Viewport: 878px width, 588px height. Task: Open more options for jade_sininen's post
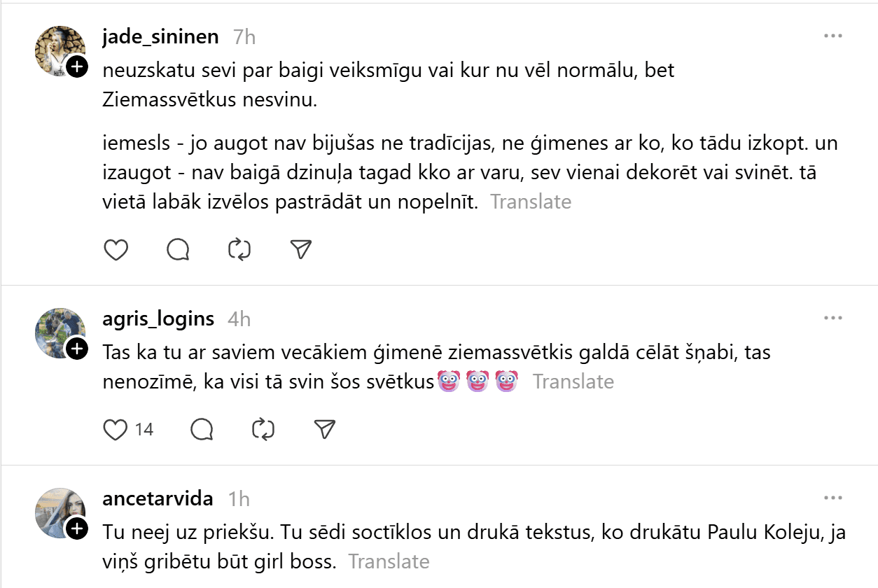pos(832,36)
